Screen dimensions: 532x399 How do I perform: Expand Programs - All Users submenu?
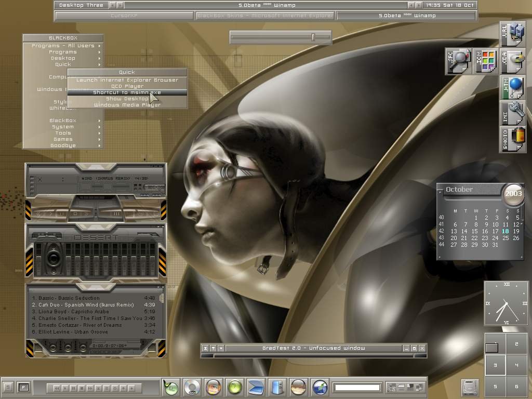(63, 46)
